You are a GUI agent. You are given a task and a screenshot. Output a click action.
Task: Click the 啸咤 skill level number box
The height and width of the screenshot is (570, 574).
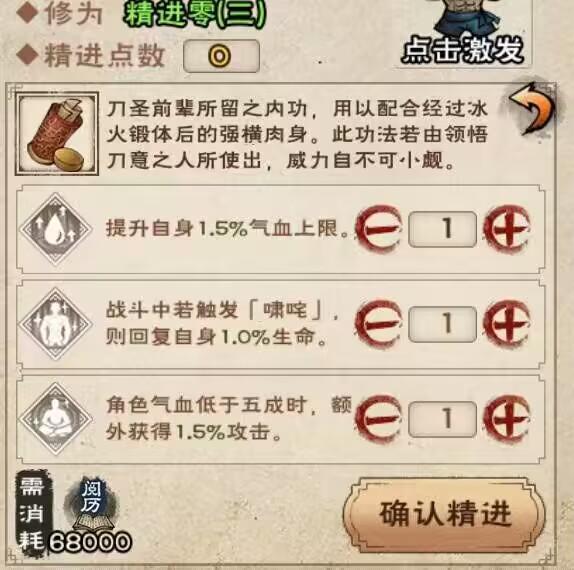tap(443, 324)
